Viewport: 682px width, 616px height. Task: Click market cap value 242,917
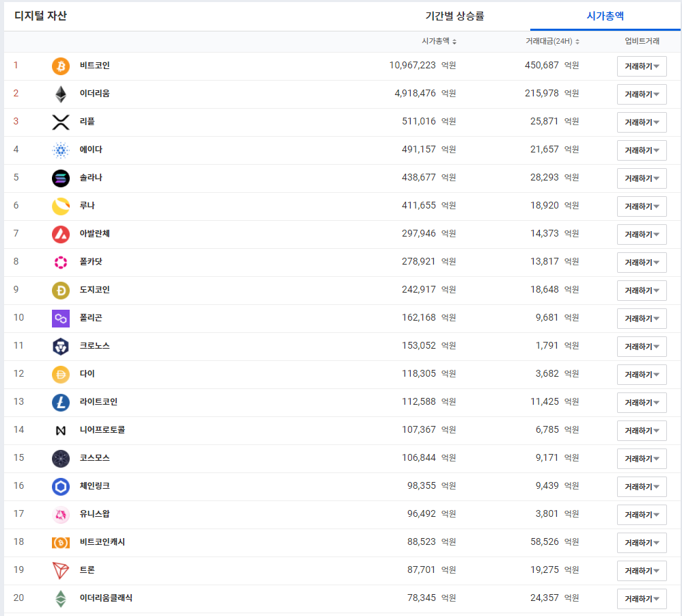(x=418, y=289)
